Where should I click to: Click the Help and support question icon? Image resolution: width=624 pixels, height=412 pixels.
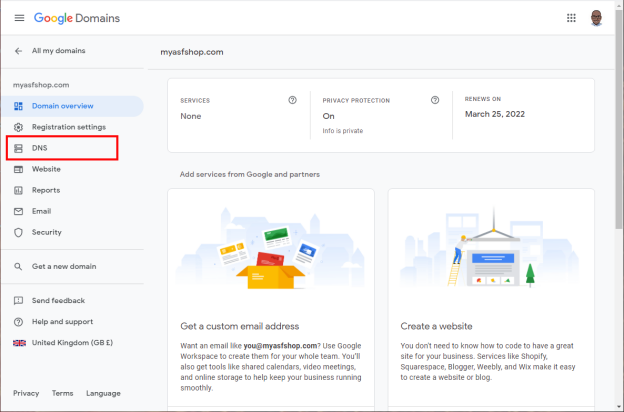(x=18, y=322)
